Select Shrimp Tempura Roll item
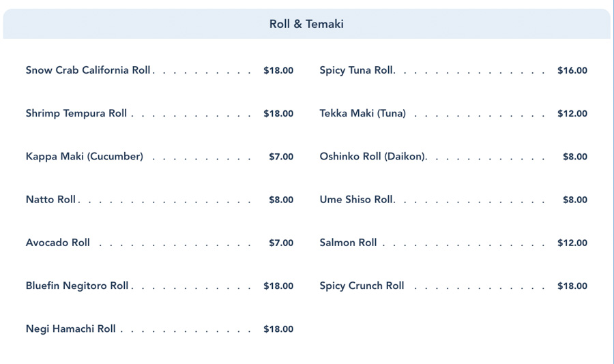This screenshot has height=364, width=614. [x=76, y=114]
